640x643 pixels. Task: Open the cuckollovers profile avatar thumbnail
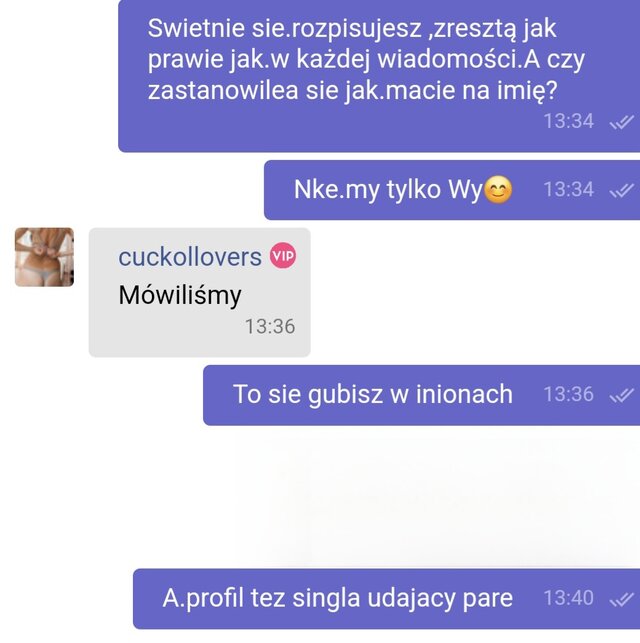(x=44, y=257)
